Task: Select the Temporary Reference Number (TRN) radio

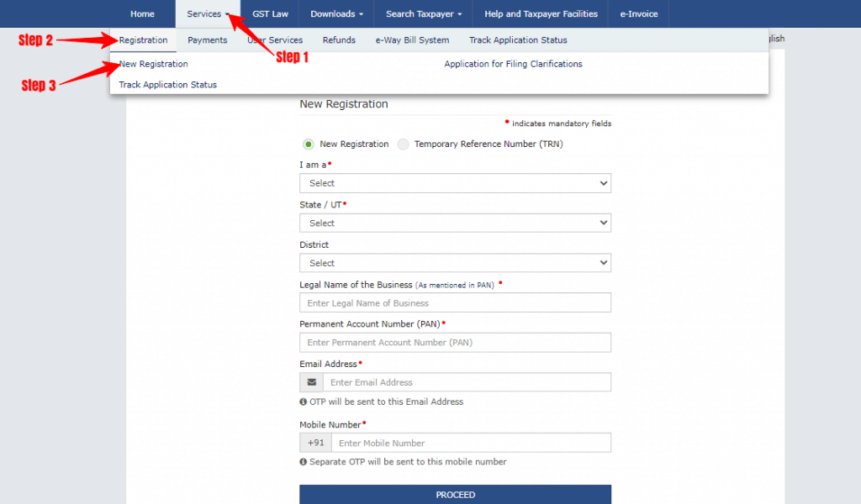Action: pos(403,144)
